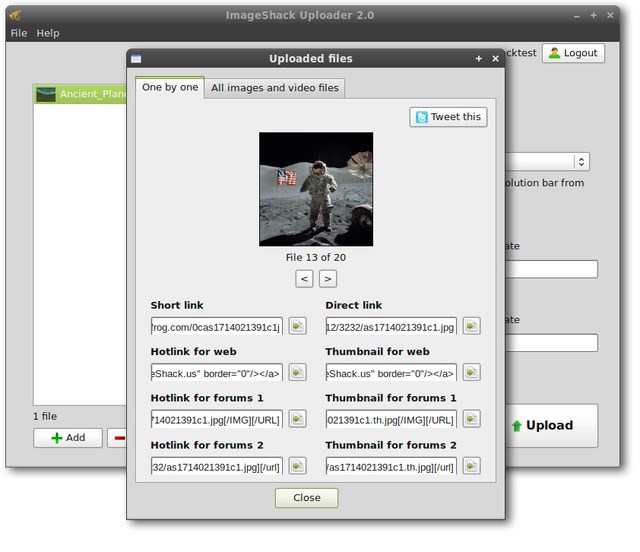Copy the Thumbnail for forums 1 code

click(x=471, y=419)
